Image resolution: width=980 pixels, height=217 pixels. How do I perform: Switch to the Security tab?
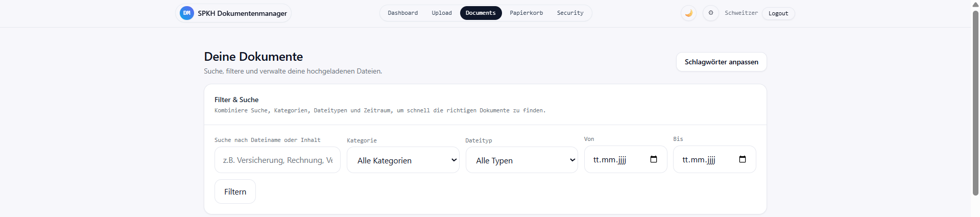(x=570, y=13)
